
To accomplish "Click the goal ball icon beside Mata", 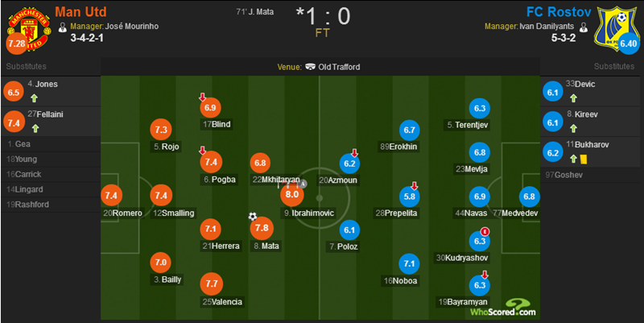I will (253, 216).
